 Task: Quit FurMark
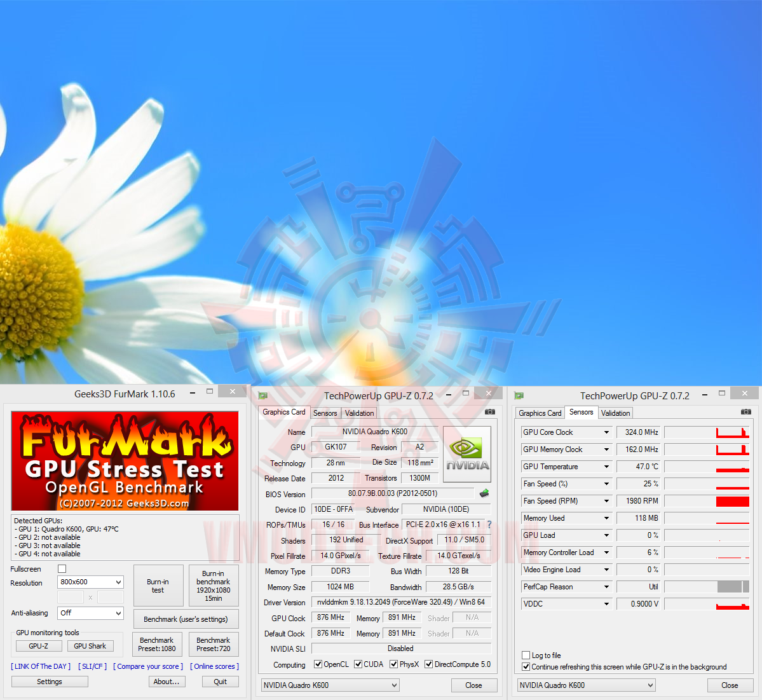220,682
